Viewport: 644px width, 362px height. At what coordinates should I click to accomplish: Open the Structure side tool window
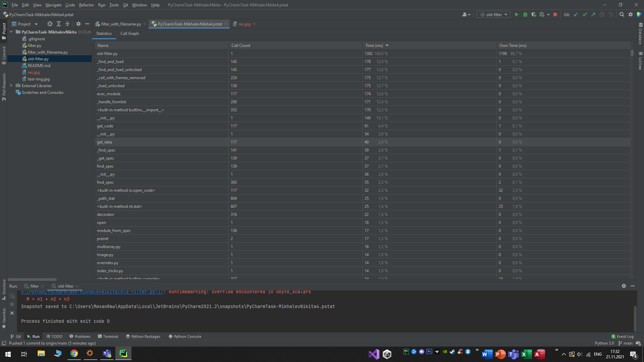(x=4, y=289)
